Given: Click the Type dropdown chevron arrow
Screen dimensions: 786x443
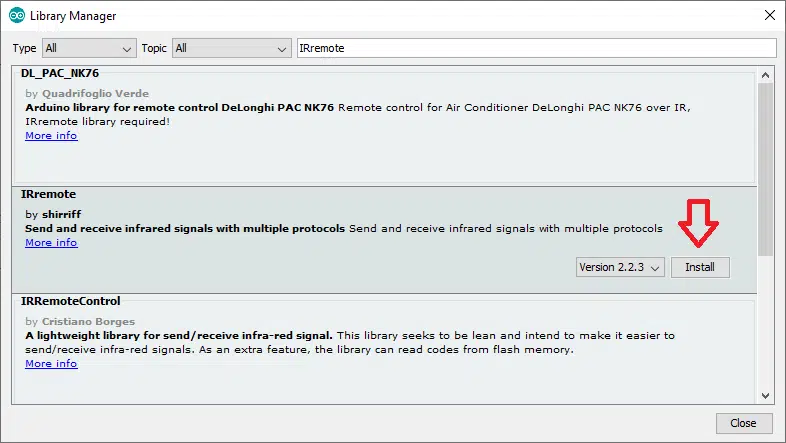Looking at the screenshot, I should point(126,49).
